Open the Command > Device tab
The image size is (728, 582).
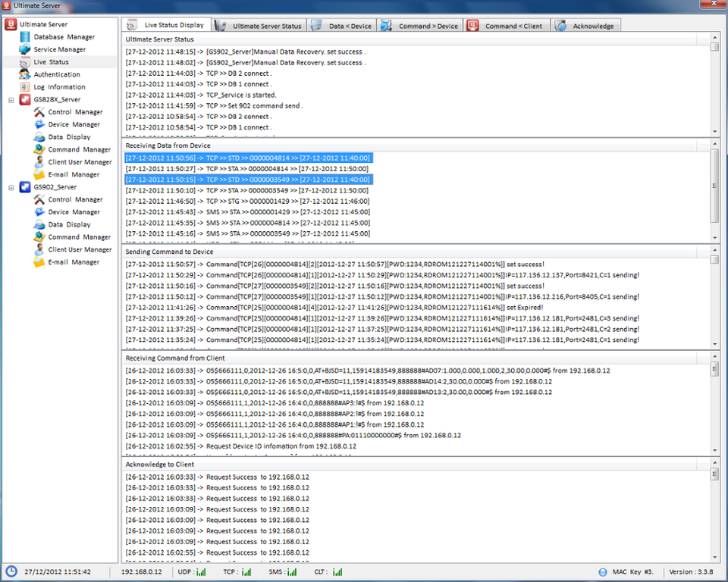419,26
